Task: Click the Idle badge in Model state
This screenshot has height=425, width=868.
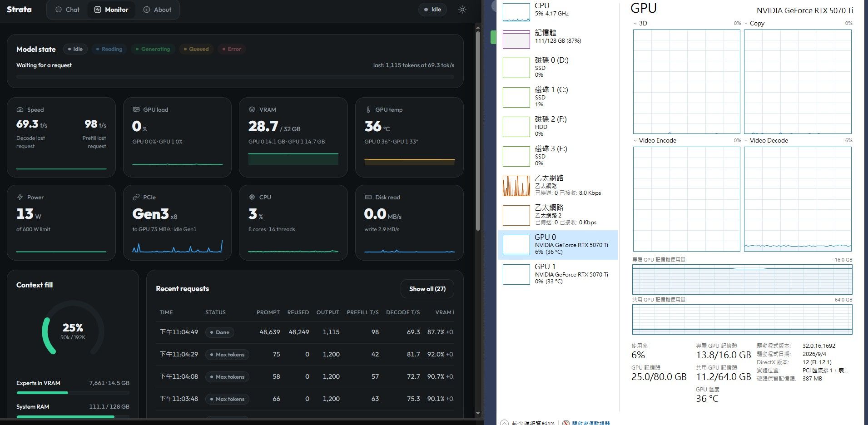Action: coord(75,49)
